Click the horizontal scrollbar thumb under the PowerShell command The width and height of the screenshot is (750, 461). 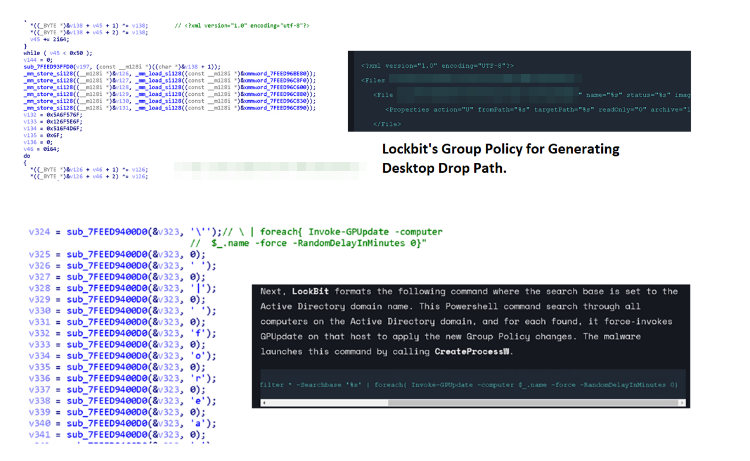pyautogui.click(x=533, y=403)
